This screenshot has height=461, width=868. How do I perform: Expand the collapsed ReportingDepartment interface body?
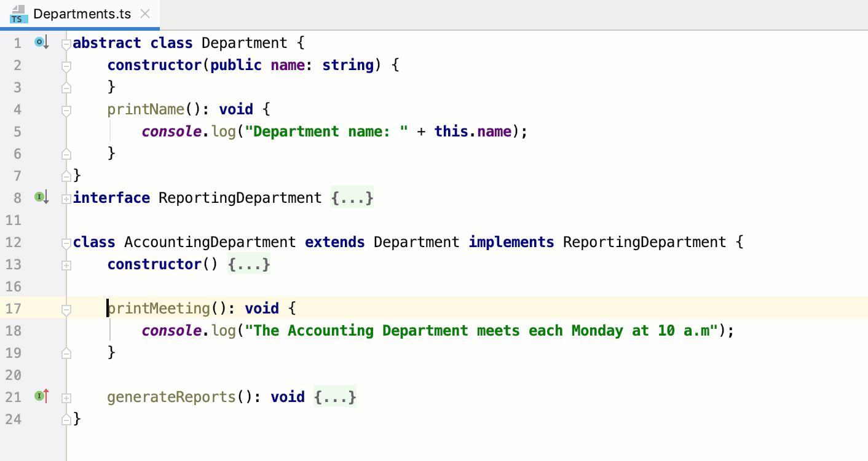pos(352,198)
